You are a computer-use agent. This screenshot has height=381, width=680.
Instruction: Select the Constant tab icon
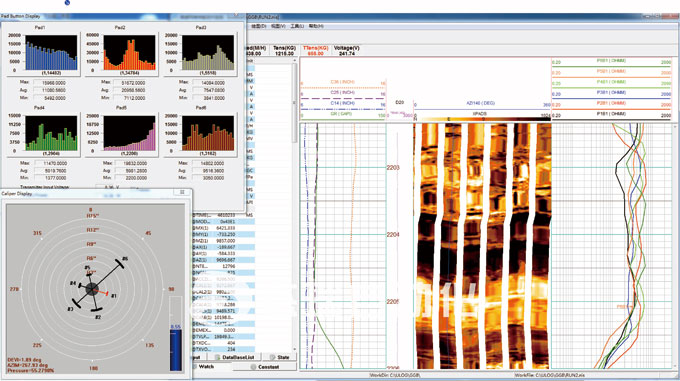point(253,367)
